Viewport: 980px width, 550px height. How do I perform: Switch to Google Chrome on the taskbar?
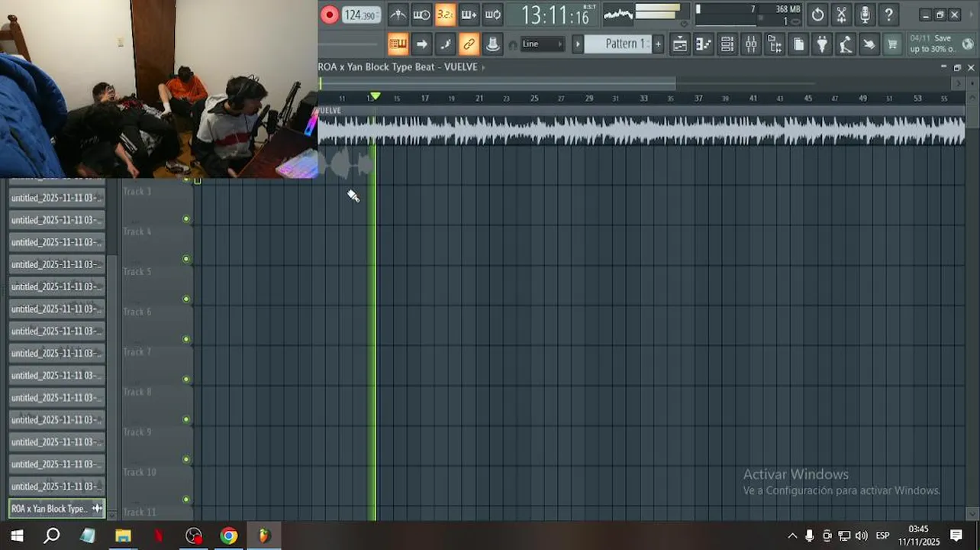coord(229,535)
